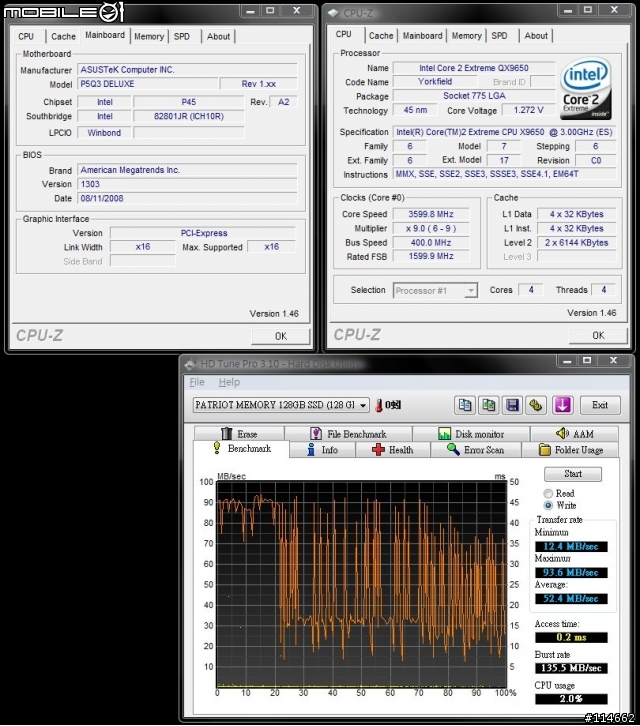The image size is (640, 726).
Task: Click OK in the left CPU-Z Mainboard window
Action: [x=281, y=336]
